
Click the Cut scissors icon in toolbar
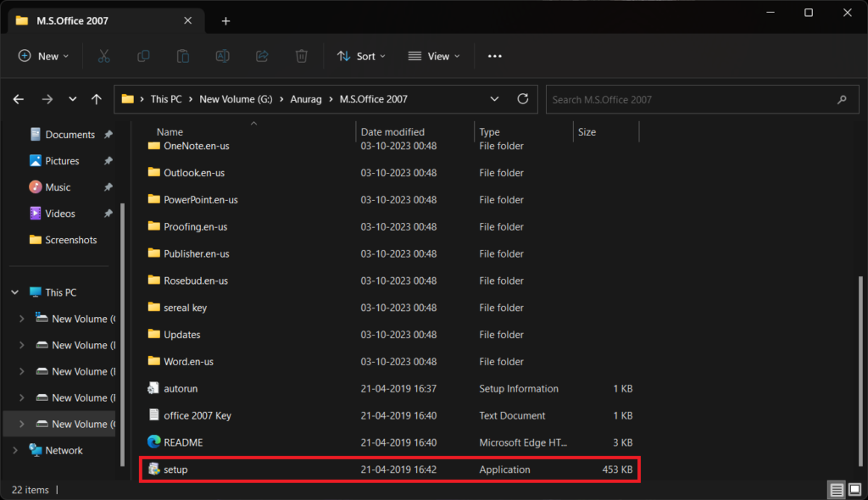click(103, 56)
